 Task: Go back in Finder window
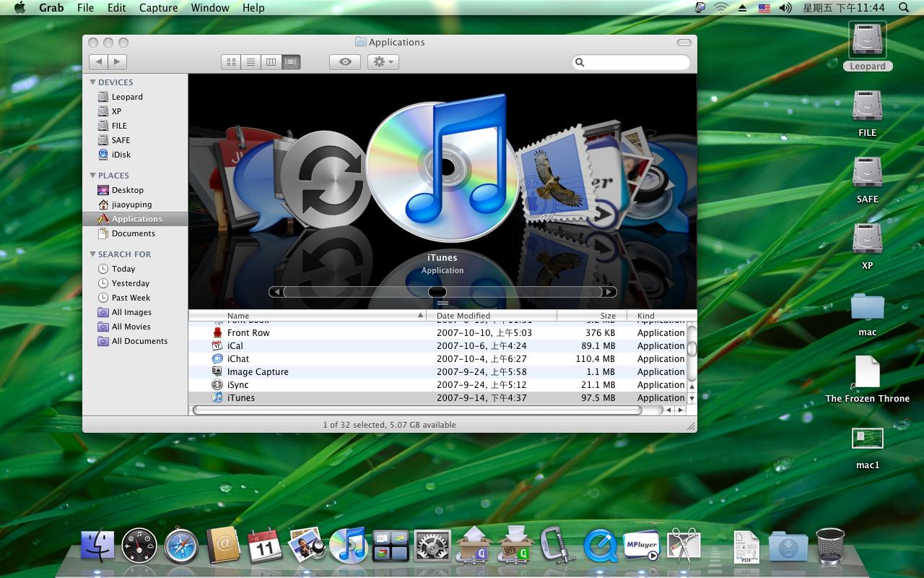pyautogui.click(x=99, y=62)
